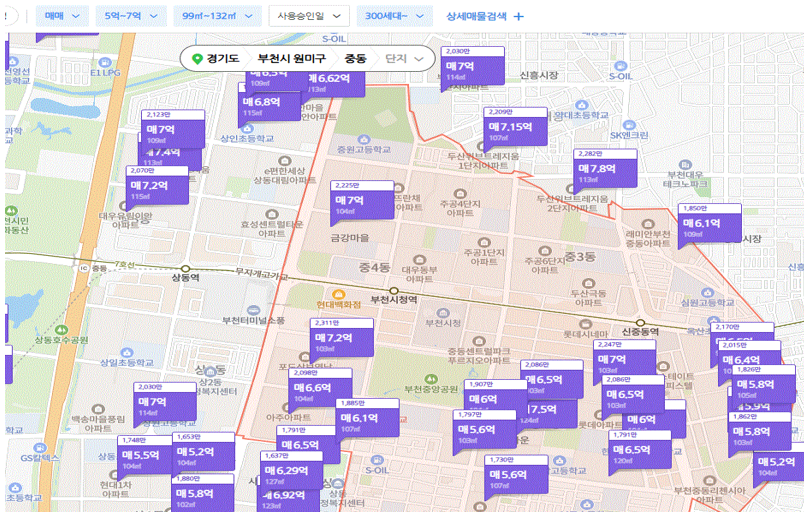Select 부천시 원미구 in the breadcrumb
Viewport: 804px width, 513px height.
pyautogui.click(x=292, y=58)
